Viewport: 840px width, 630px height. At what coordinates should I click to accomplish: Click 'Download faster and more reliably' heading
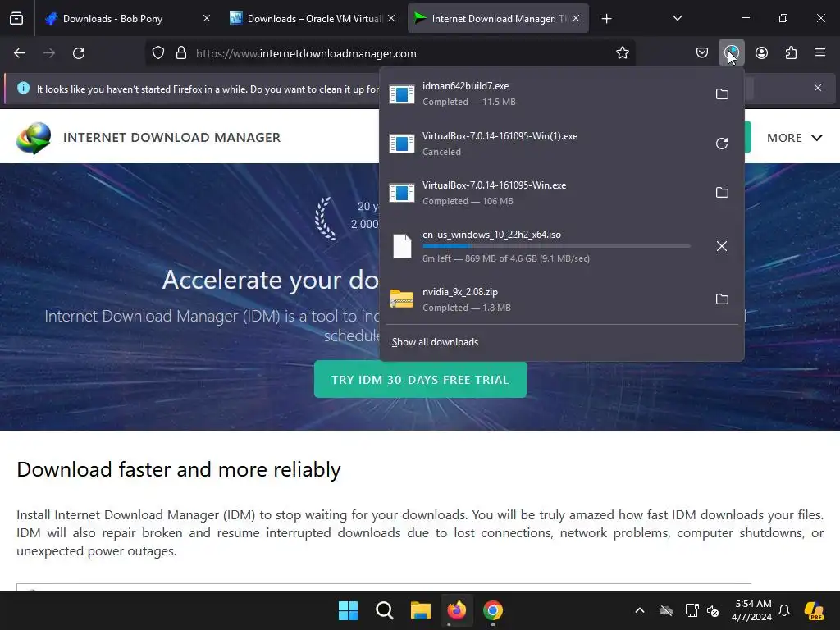pos(179,470)
